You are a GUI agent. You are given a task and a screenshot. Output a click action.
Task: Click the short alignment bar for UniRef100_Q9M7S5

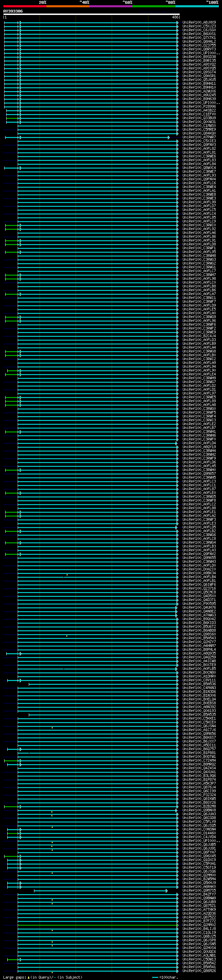point(101,891)
